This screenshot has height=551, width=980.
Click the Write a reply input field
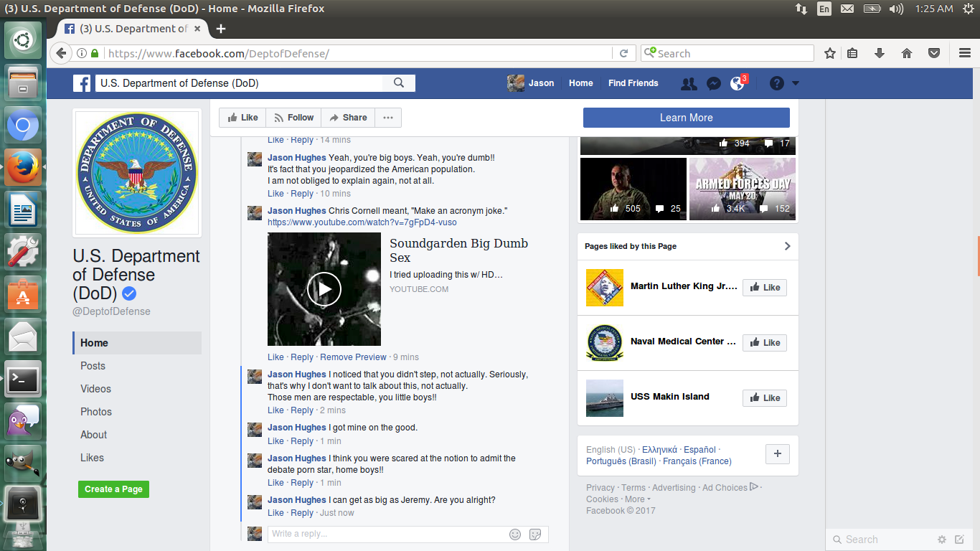tap(387, 534)
